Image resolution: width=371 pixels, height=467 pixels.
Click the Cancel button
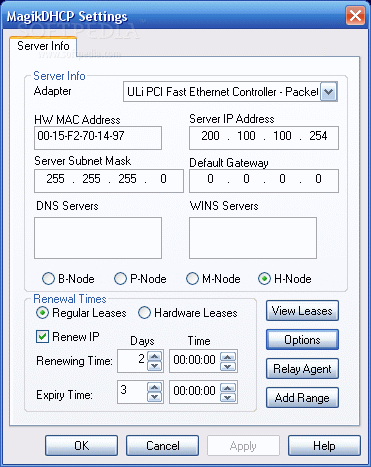(162, 446)
